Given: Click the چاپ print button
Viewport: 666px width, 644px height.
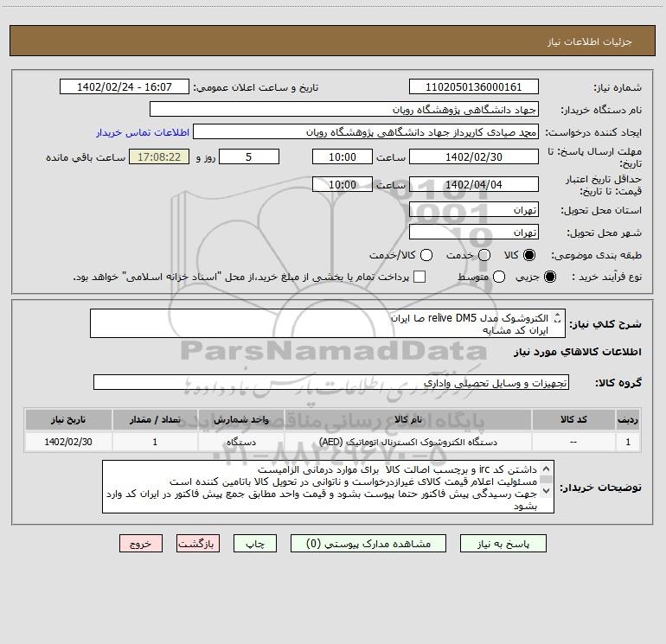Looking at the screenshot, I should coord(255,544).
